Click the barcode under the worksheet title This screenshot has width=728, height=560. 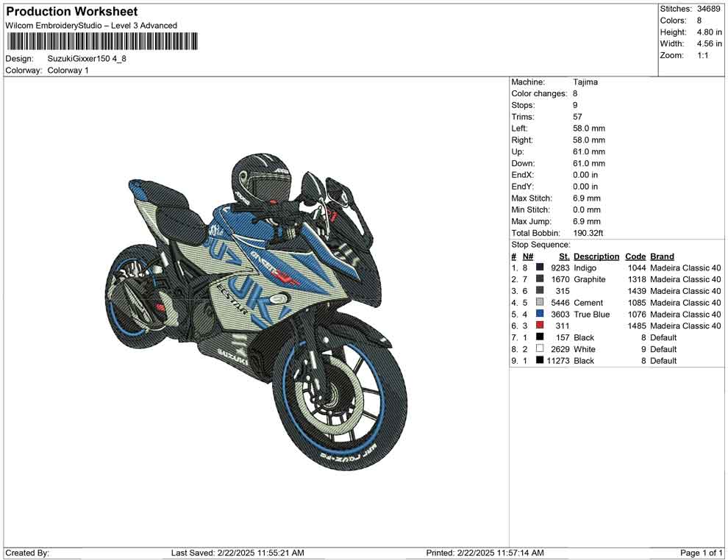(102, 41)
